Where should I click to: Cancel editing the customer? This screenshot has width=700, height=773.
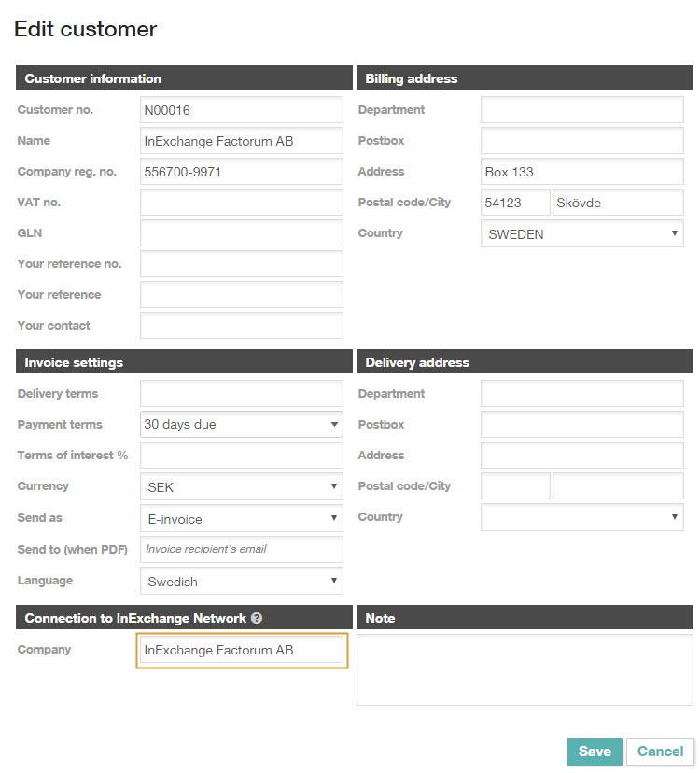[x=660, y=752]
